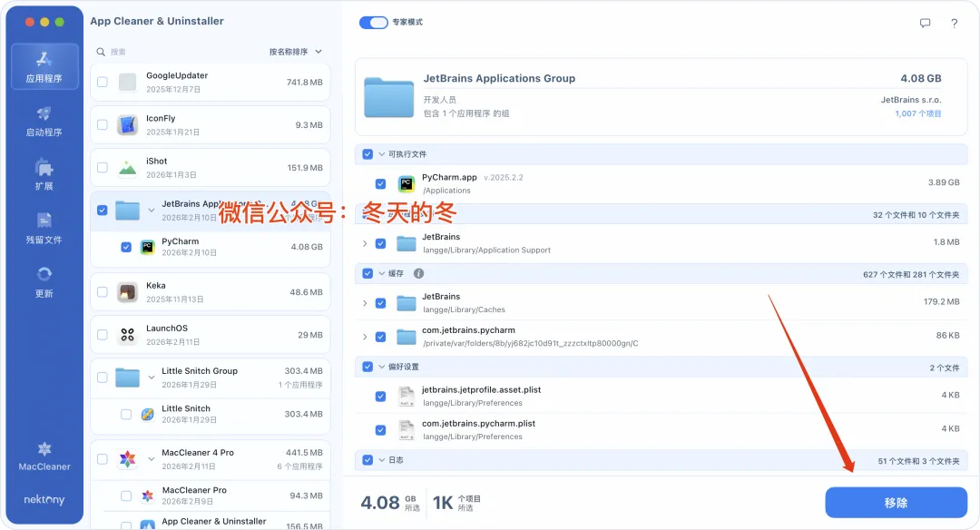Check the LaunchOS checkbox
This screenshot has width=980, height=530.
(103, 335)
